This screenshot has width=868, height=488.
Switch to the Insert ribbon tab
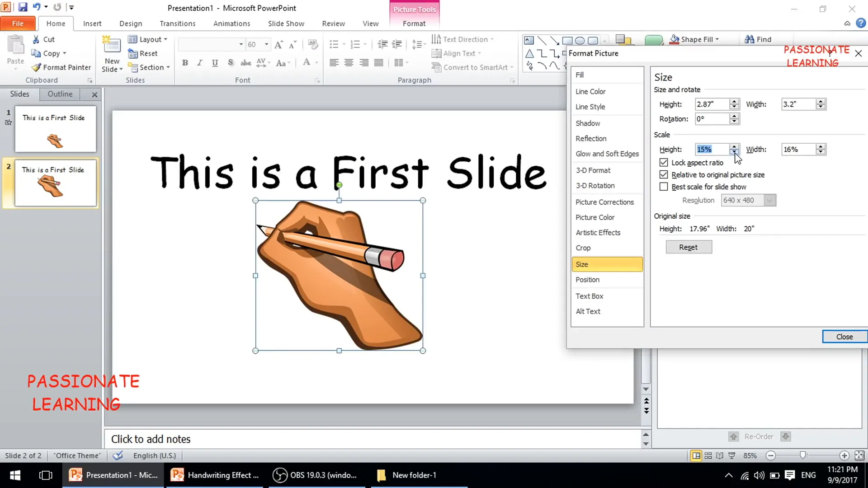pyautogui.click(x=92, y=23)
